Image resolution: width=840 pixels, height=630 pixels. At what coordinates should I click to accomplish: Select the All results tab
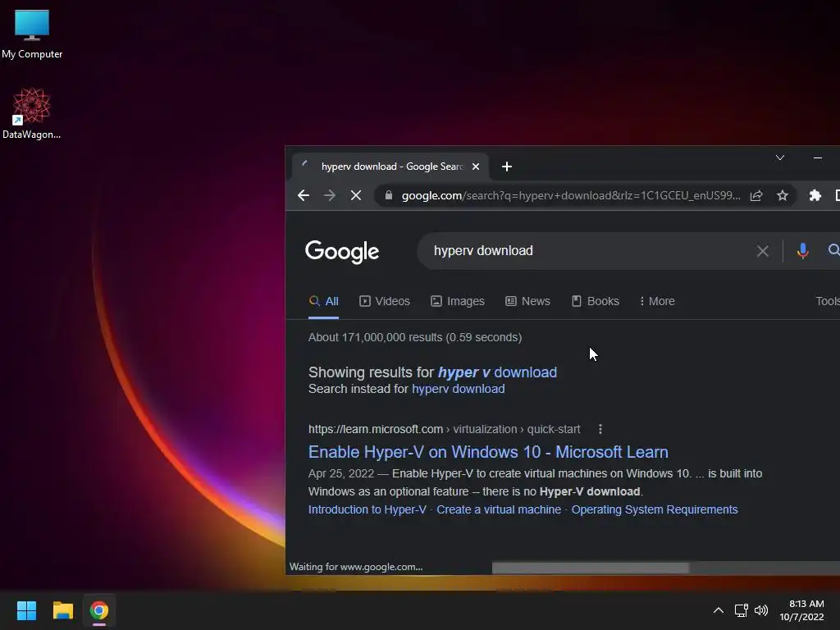pos(323,301)
